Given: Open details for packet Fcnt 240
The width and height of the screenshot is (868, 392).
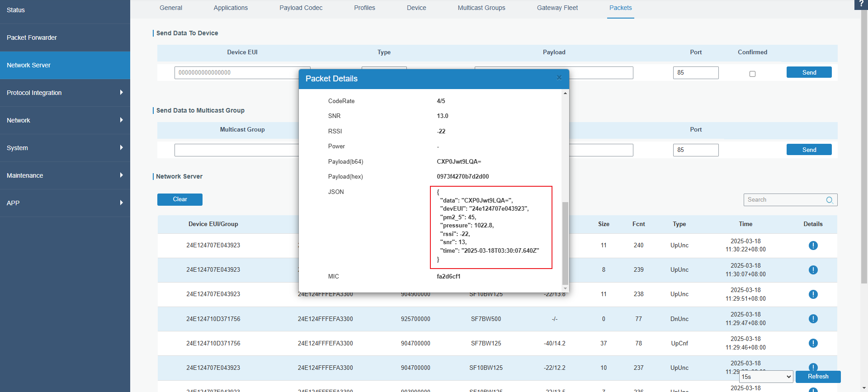Looking at the screenshot, I should pos(813,246).
